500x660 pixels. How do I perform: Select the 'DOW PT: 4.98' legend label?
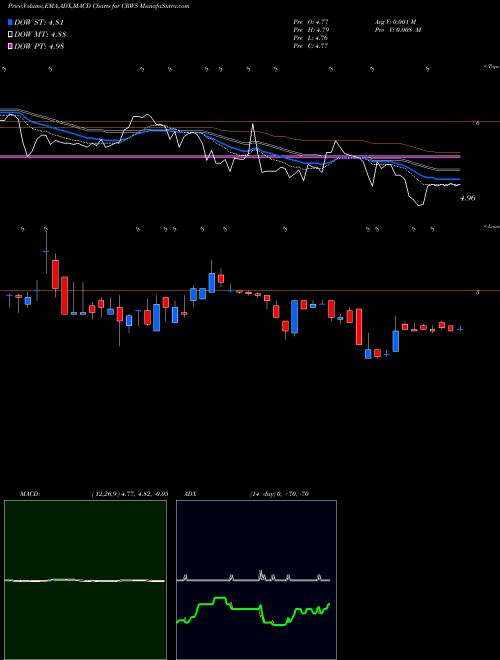click(39, 46)
